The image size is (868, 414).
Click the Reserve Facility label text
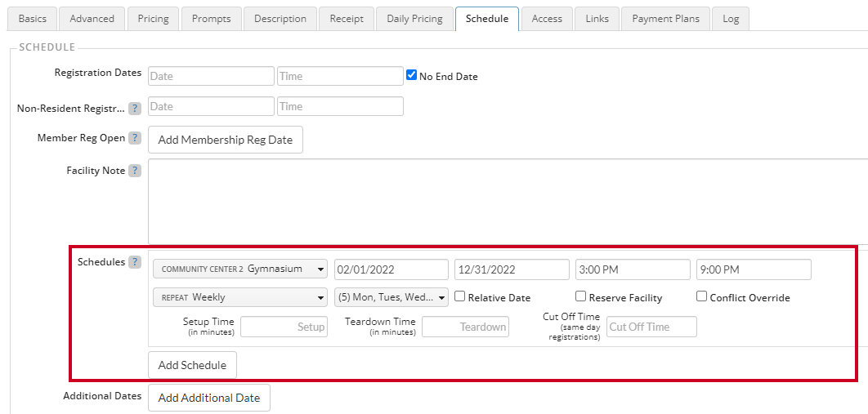[625, 298]
